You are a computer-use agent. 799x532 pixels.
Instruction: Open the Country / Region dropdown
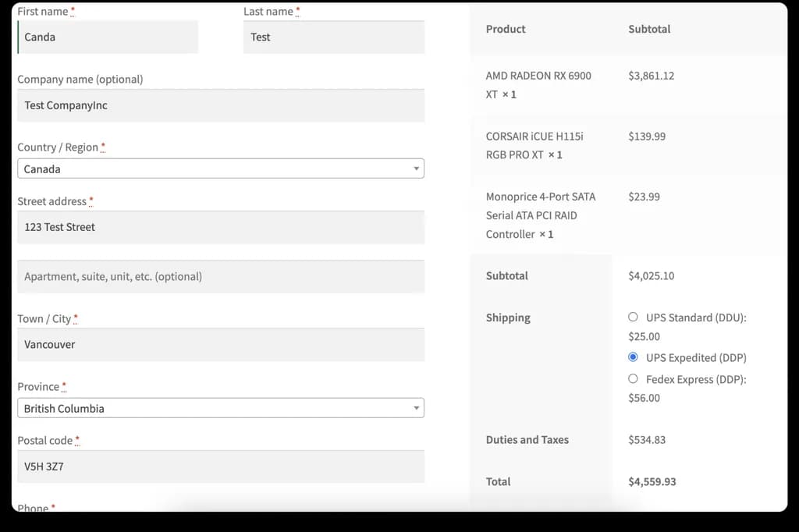[x=221, y=168]
